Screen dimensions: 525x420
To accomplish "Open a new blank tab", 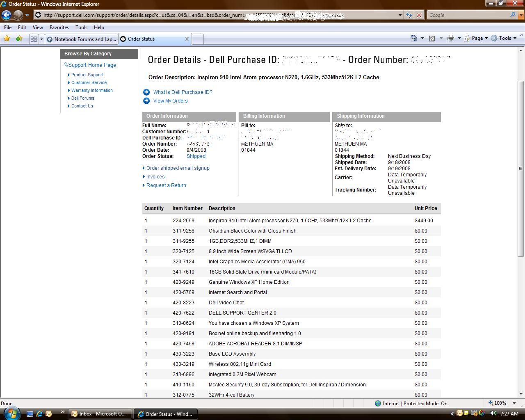I will [x=198, y=39].
